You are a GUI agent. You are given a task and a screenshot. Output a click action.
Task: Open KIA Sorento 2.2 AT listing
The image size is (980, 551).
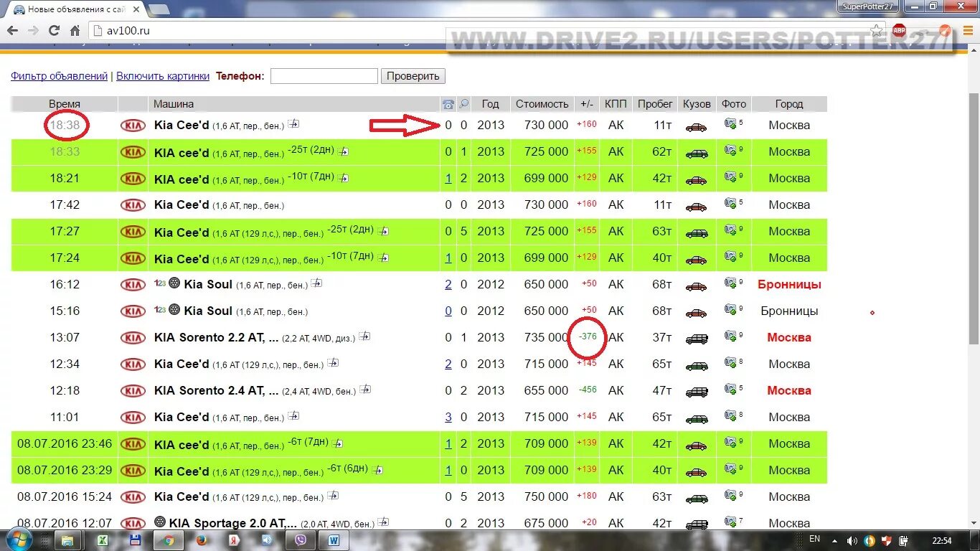(x=216, y=337)
